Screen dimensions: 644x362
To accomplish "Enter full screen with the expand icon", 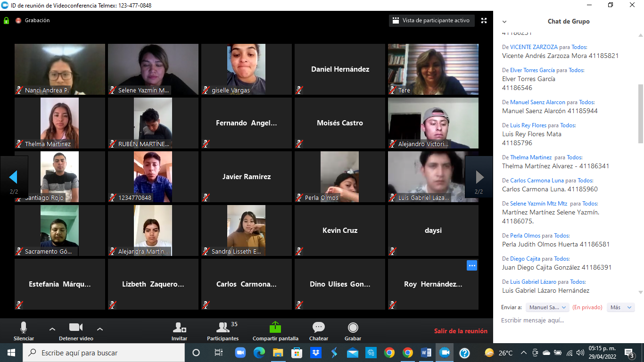I will (484, 21).
